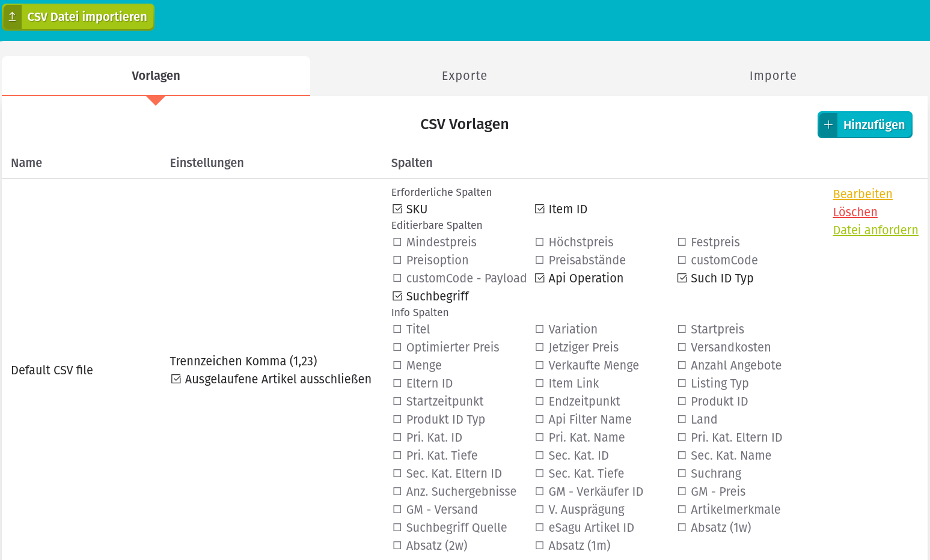Screen dimensions: 930x560
Task: Enable the Mindestpreis checkbox
Action: point(397,242)
